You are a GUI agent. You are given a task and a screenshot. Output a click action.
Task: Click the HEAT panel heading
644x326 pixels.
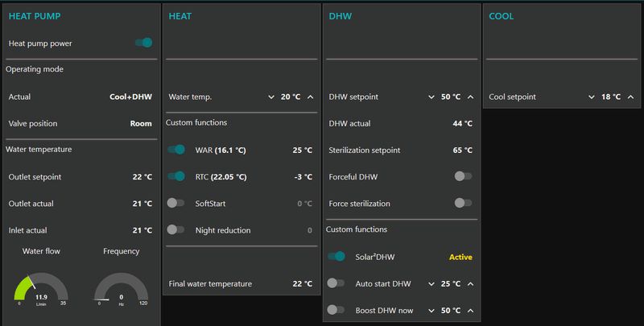pyautogui.click(x=180, y=16)
